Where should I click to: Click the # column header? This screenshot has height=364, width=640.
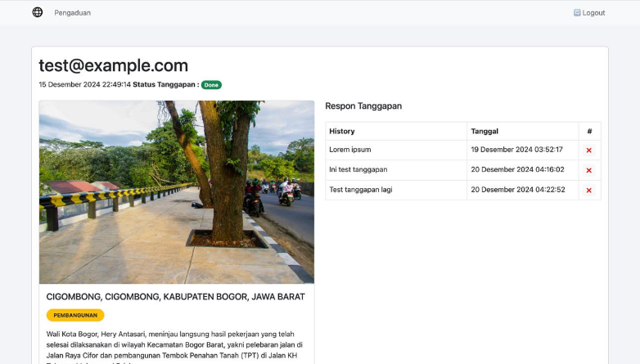pos(589,131)
